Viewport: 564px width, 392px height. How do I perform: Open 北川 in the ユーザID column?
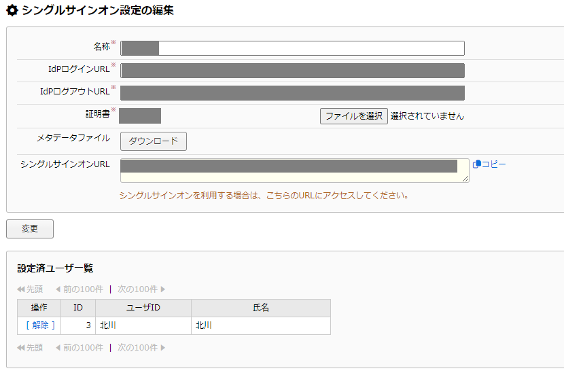click(x=108, y=325)
